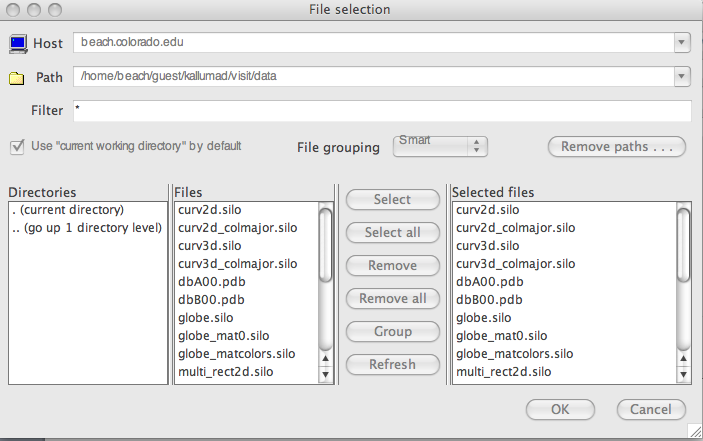Click scroll-up arrow in Files list

[x=325, y=358]
